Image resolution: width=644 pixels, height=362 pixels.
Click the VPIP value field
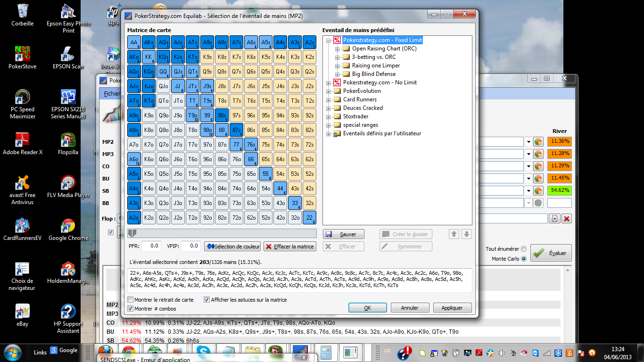click(x=190, y=246)
